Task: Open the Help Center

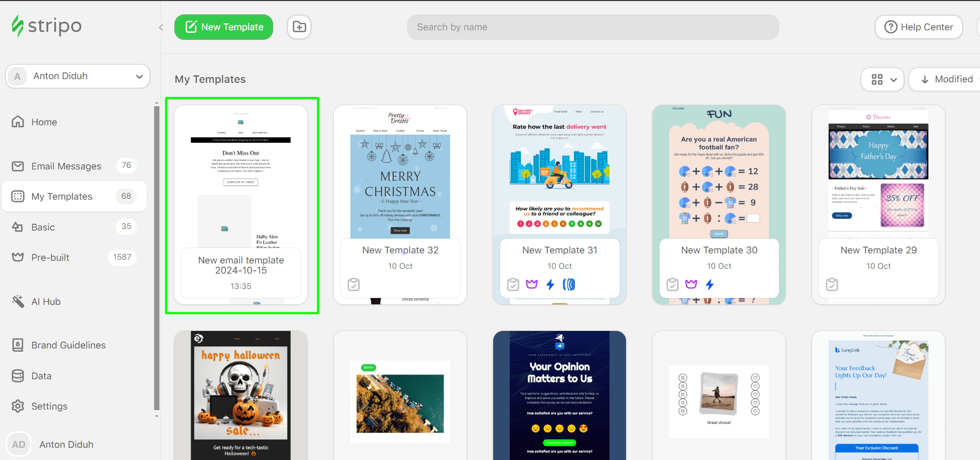Action: (x=918, y=27)
